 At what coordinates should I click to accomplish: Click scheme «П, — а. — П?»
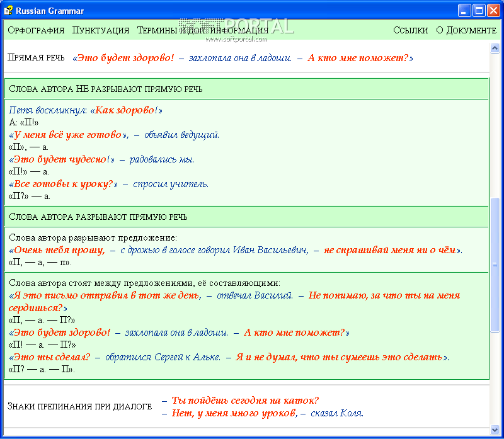click(x=42, y=320)
